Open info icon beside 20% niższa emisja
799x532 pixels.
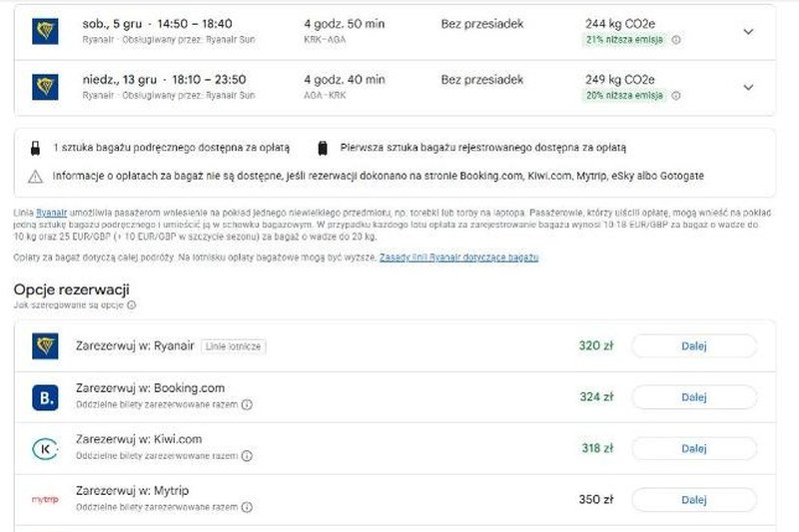coord(676,95)
